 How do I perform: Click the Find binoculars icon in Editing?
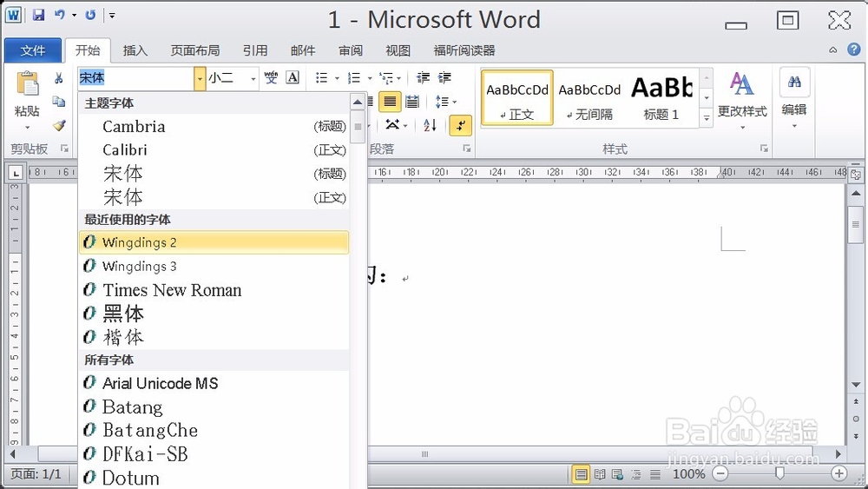tap(794, 82)
